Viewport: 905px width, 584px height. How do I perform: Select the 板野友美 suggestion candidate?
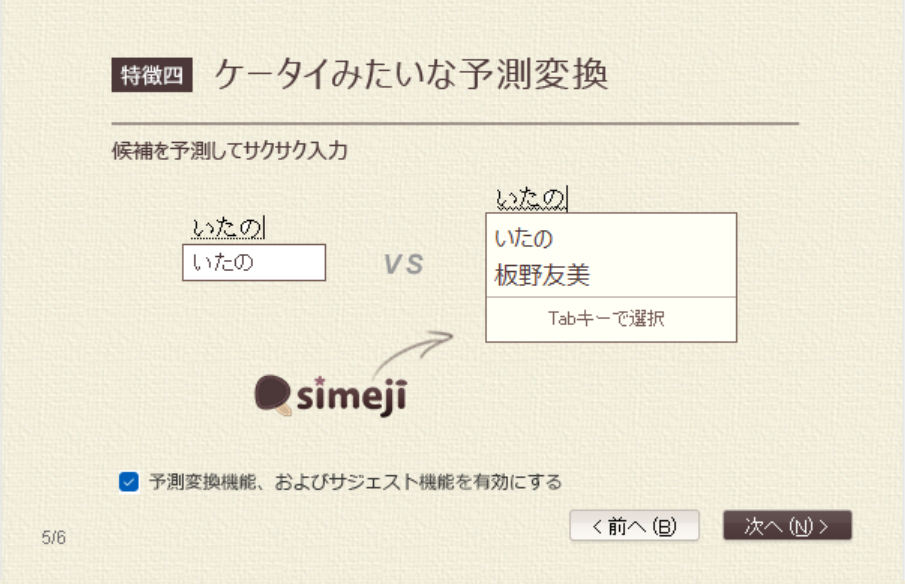[x=543, y=276]
